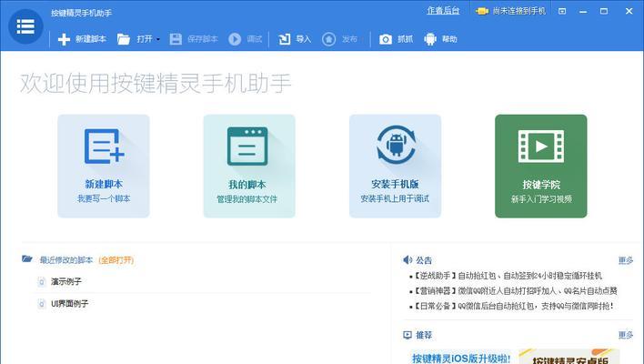Click the 最近修改的脚本 heading text

(x=66, y=260)
